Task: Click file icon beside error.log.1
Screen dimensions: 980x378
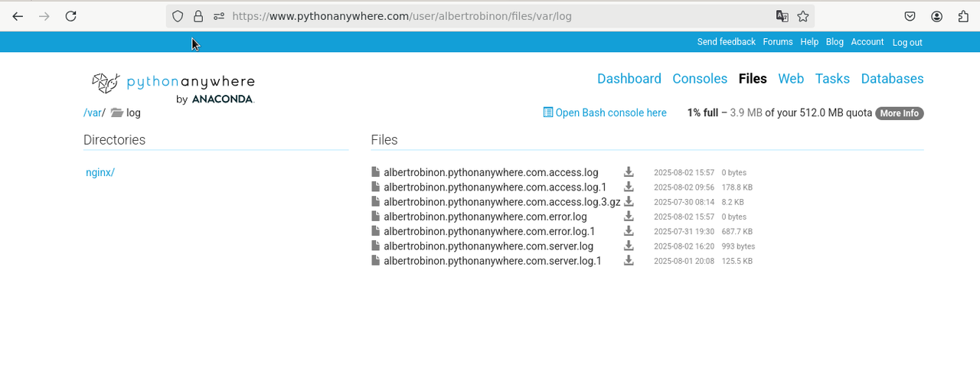Action: (x=375, y=231)
